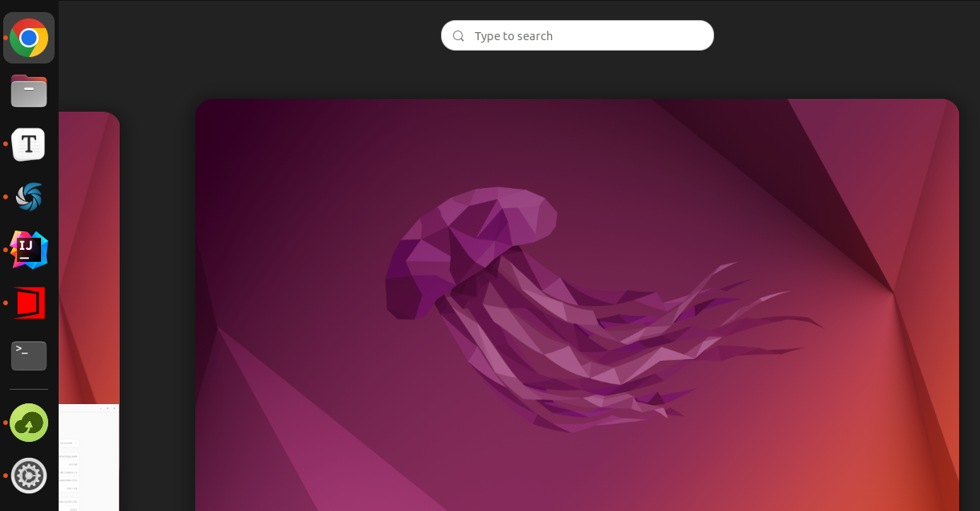
Task: Open the green cloud app icon
Action: tap(29, 423)
